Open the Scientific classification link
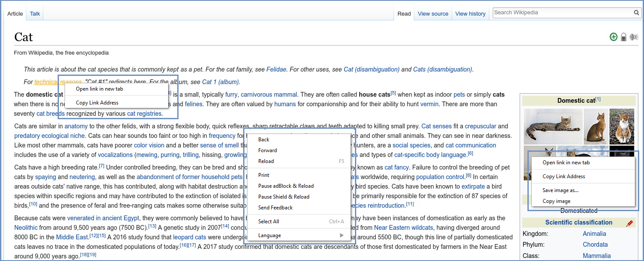This screenshot has height=261, width=644. click(x=579, y=222)
